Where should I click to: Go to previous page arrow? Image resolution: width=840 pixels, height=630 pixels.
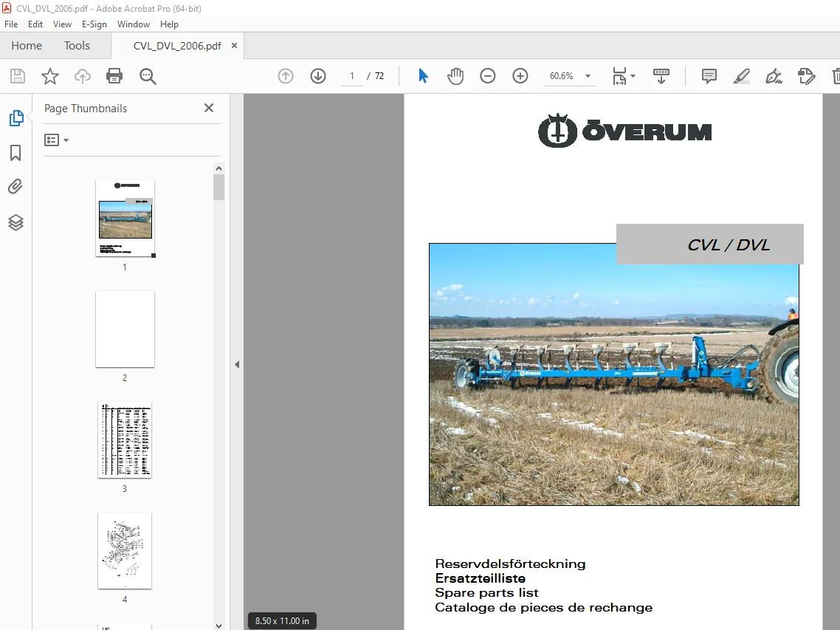pos(286,76)
